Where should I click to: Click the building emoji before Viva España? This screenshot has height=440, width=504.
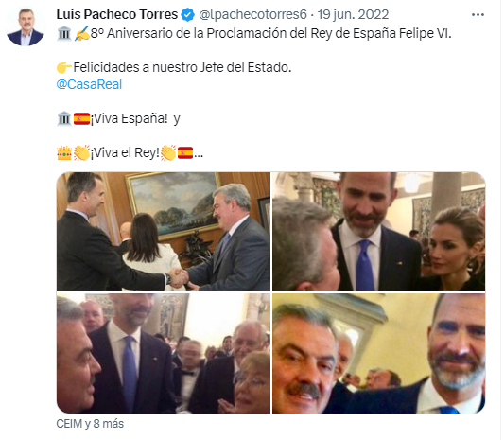pyautogui.click(x=64, y=119)
